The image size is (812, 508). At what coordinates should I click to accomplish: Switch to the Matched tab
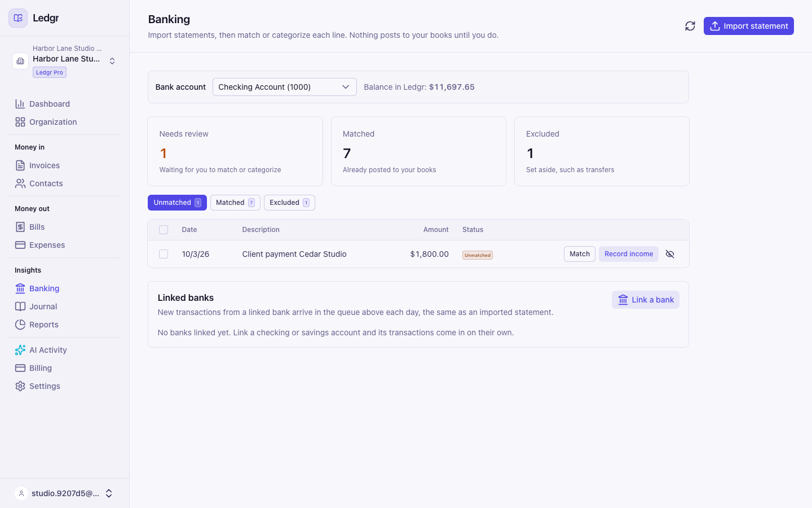235,203
